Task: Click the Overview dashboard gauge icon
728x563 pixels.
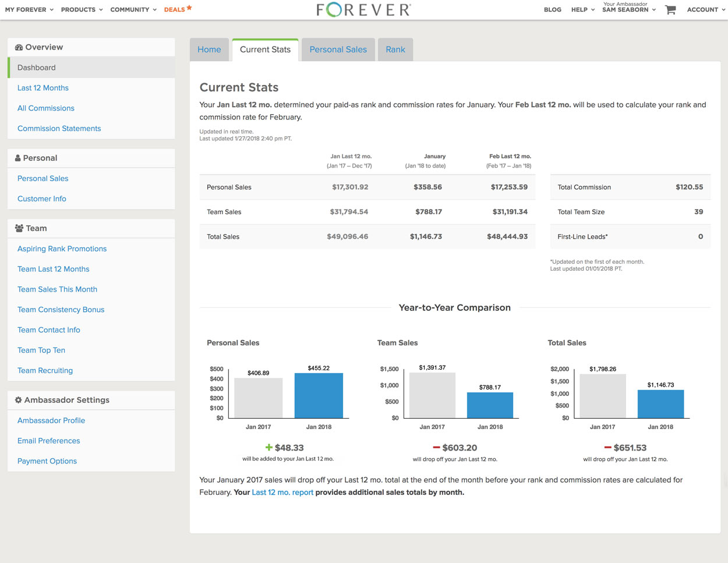Action: pos(19,47)
